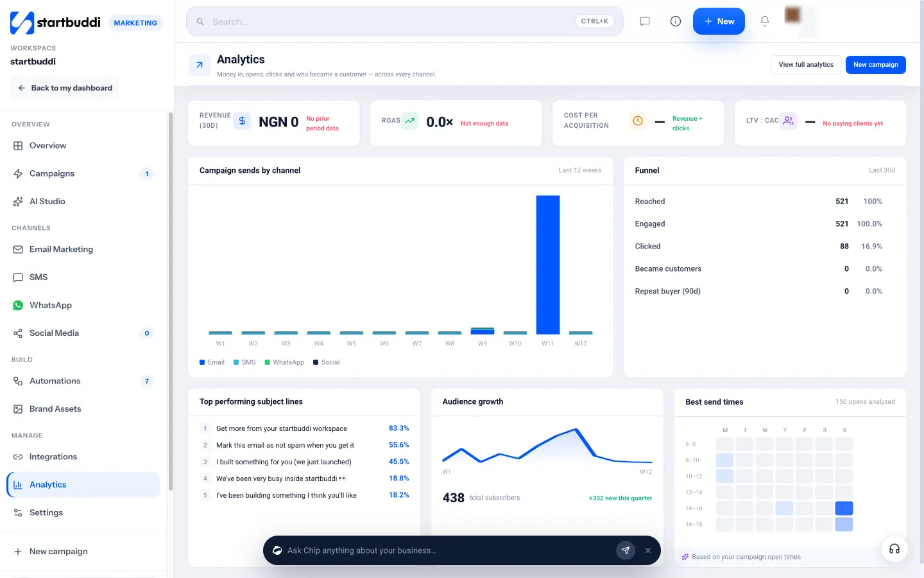Viewport: 924px width, 578px height.
Task: Open SMS channel page
Action: pyautogui.click(x=83, y=277)
